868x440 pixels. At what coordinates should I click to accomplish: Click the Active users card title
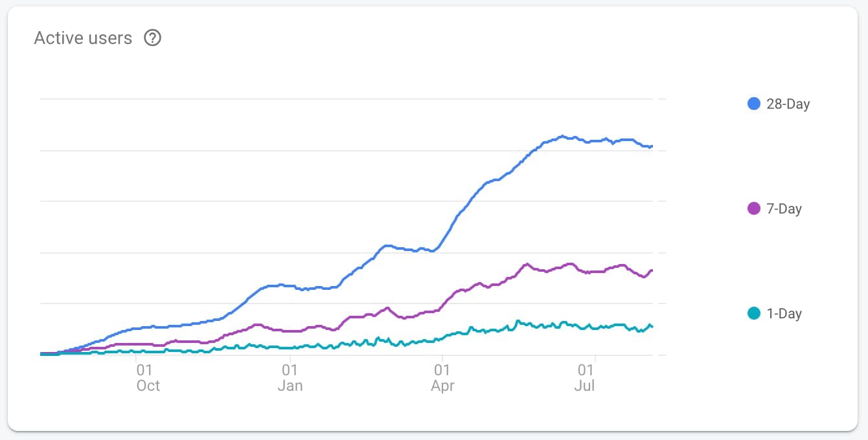[x=83, y=38]
